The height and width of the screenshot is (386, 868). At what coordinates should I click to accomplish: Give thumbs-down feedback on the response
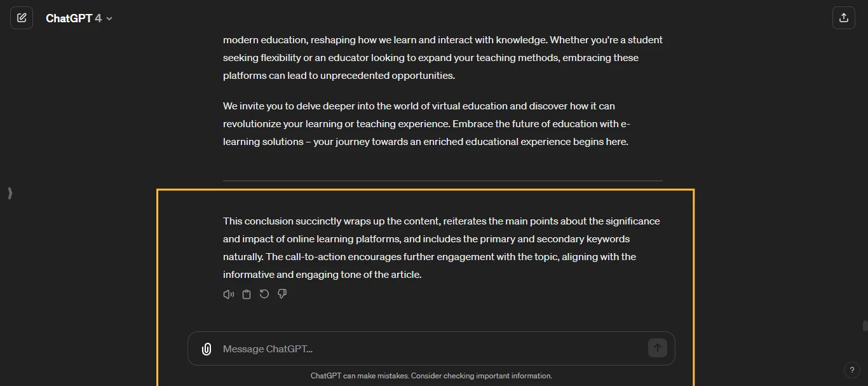[281, 294]
